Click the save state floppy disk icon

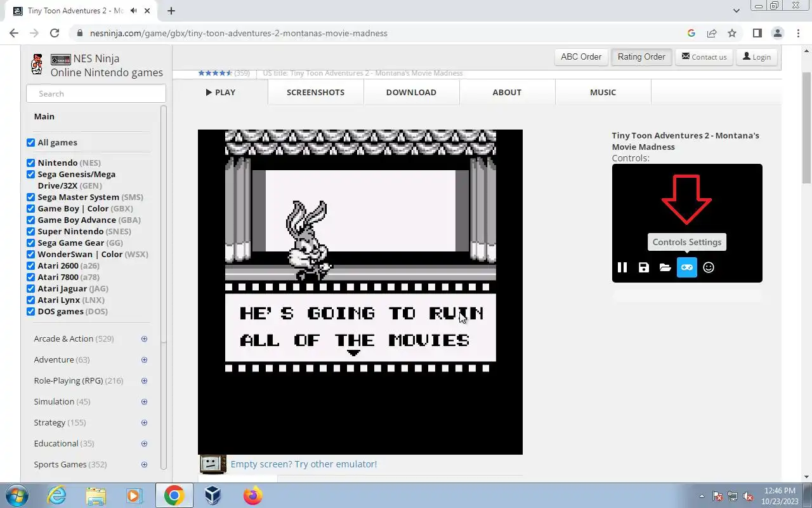[644, 267]
